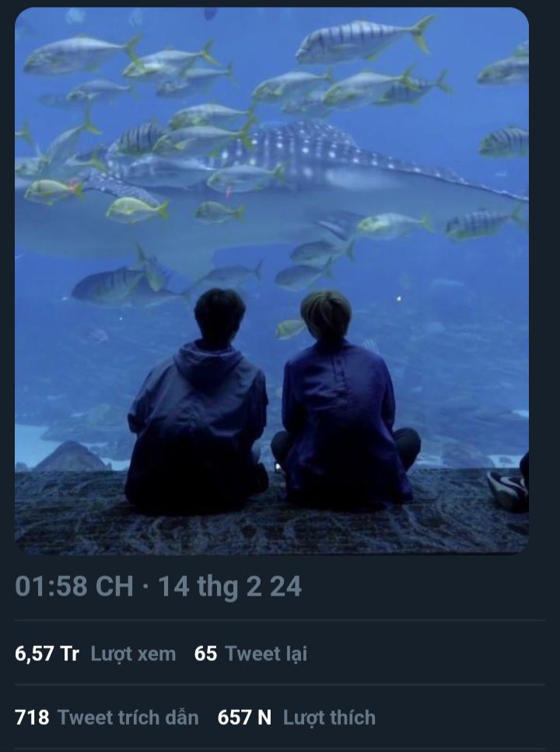
Task: Click the date 14 thg 2 24
Action: (230, 586)
